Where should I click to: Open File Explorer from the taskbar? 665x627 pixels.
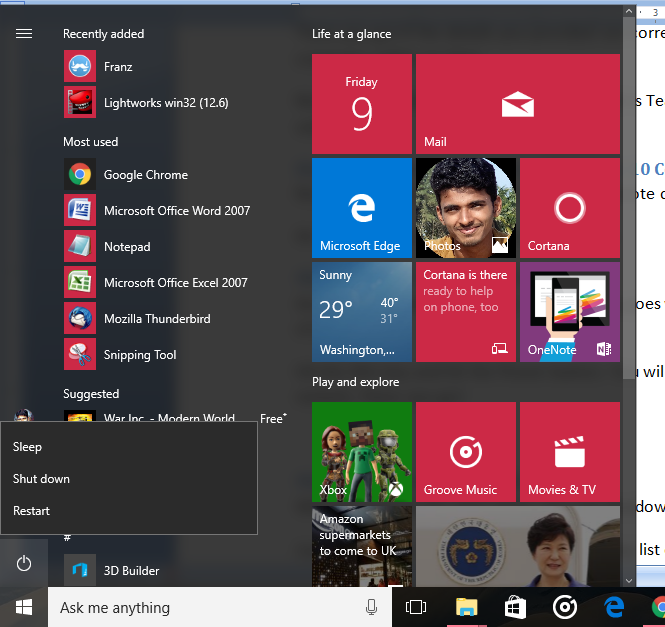click(x=466, y=607)
